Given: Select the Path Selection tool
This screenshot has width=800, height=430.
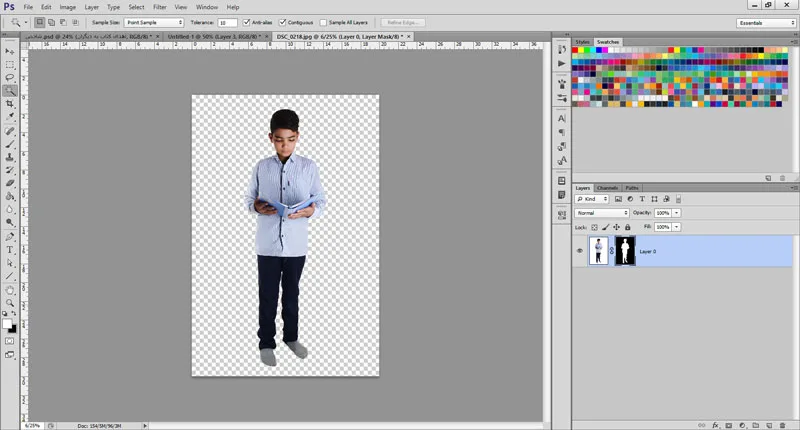Looking at the screenshot, I should pyautogui.click(x=10, y=263).
